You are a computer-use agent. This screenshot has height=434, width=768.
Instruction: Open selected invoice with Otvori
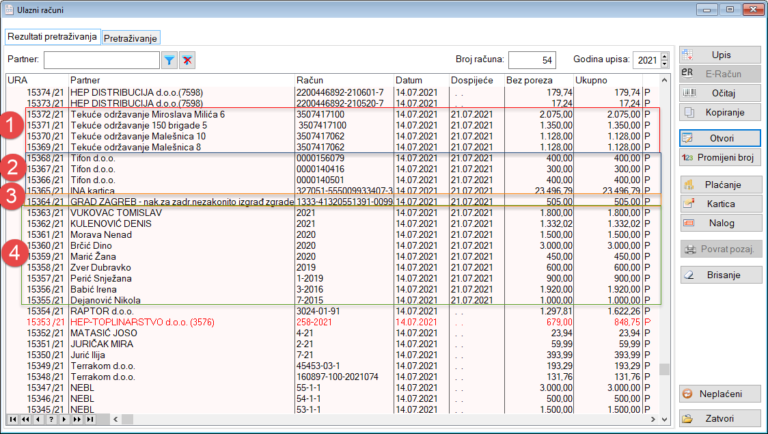[718, 137]
